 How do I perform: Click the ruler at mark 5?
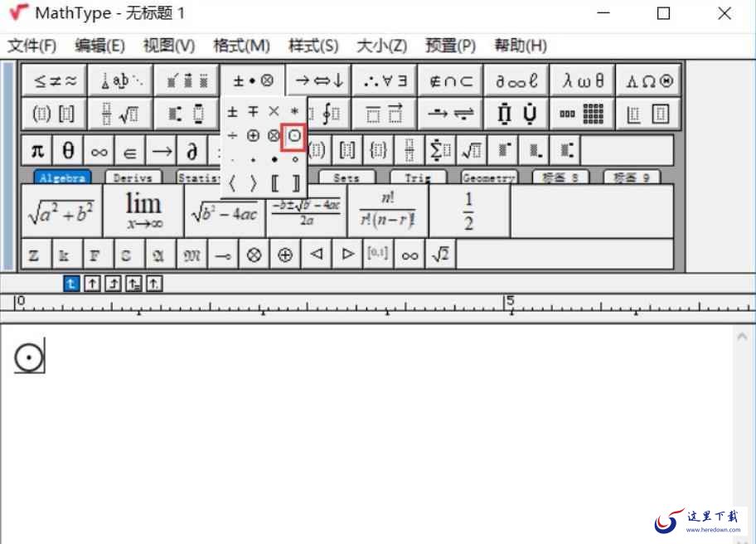click(510, 301)
